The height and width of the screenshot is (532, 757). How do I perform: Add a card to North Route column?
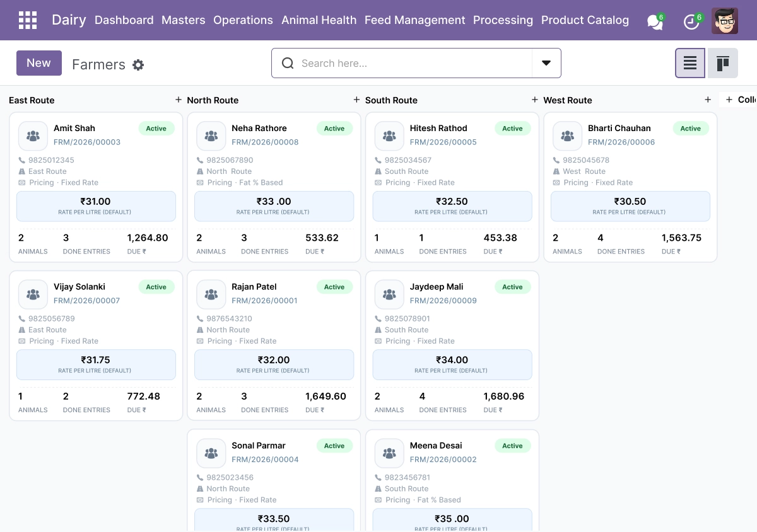coord(356,100)
